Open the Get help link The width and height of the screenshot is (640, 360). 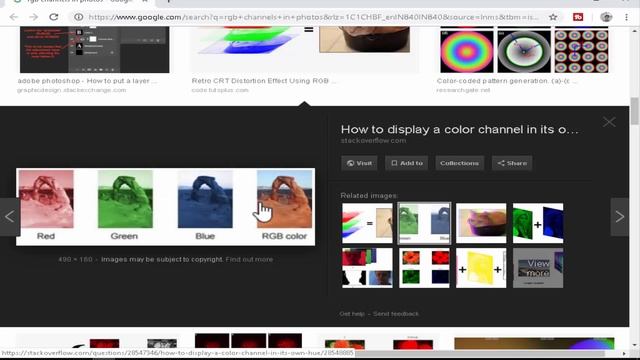(352, 313)
